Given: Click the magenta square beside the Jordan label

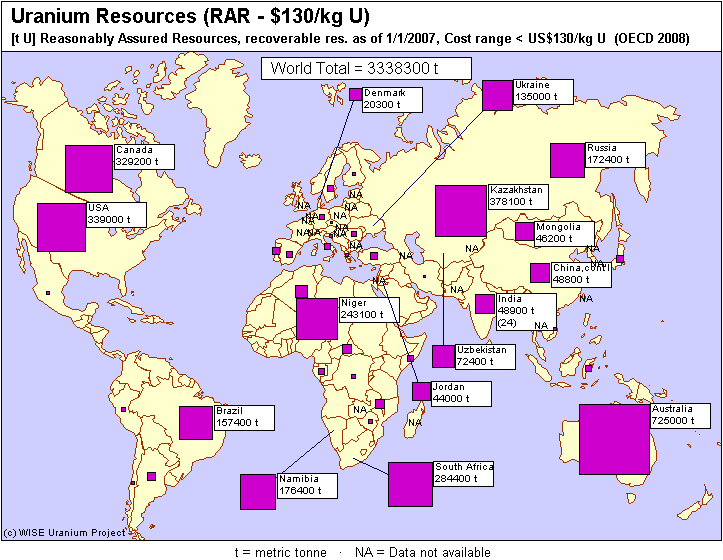Looking at the screenshot, I should 421,391.
